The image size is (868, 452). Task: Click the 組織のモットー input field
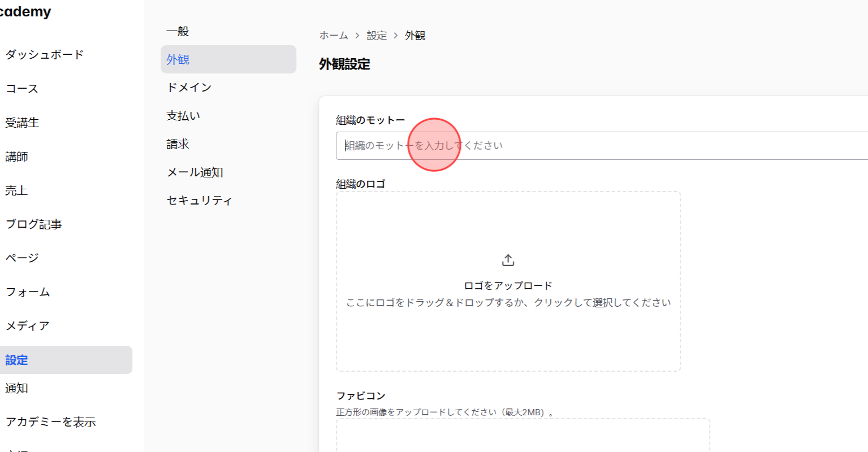pyautogui.click(x=565, y=145)
